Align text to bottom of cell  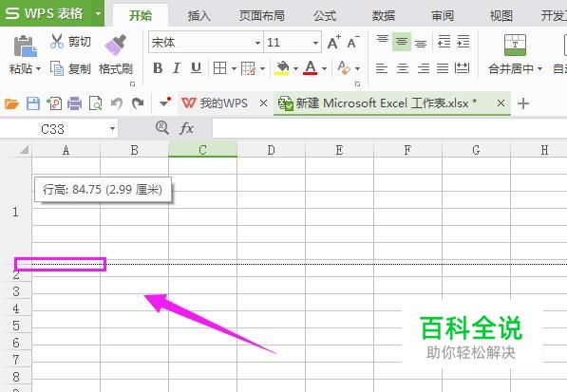421,44
